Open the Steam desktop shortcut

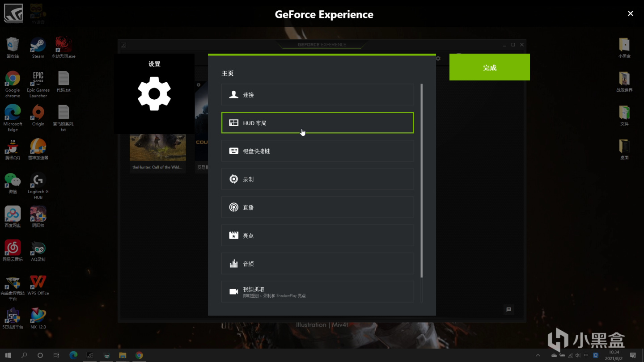pyautogui.click(x=38, y=48)
